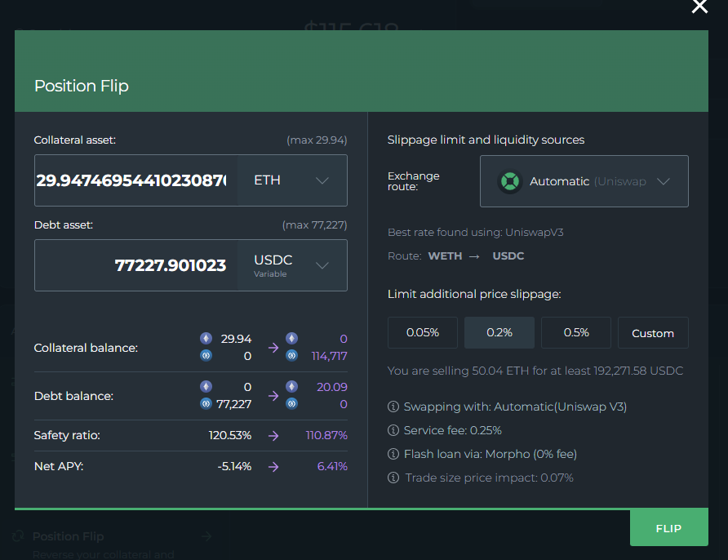Open the USDC debt asset dropdown
The height and width of the screenshot is (560, 728).
[292, 265]
